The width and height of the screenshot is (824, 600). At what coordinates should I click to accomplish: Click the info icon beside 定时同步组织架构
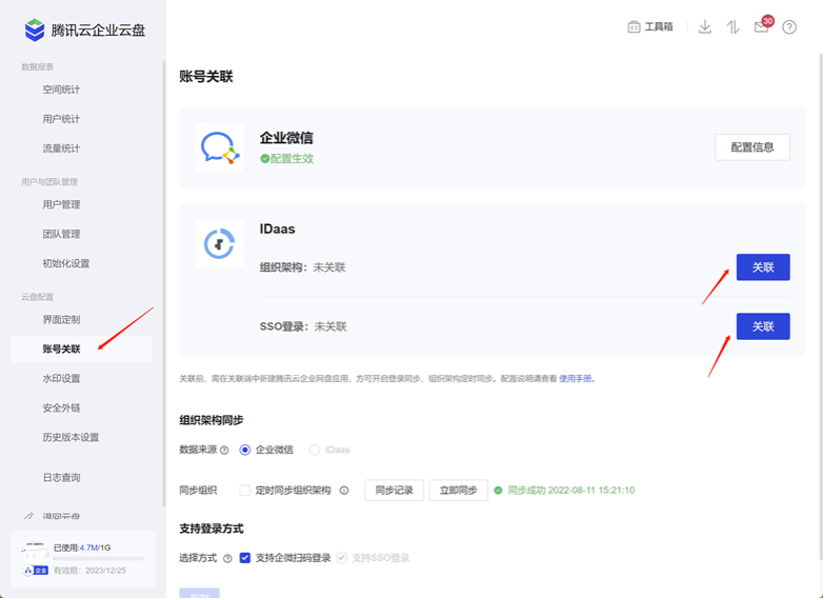coord(344,491)
